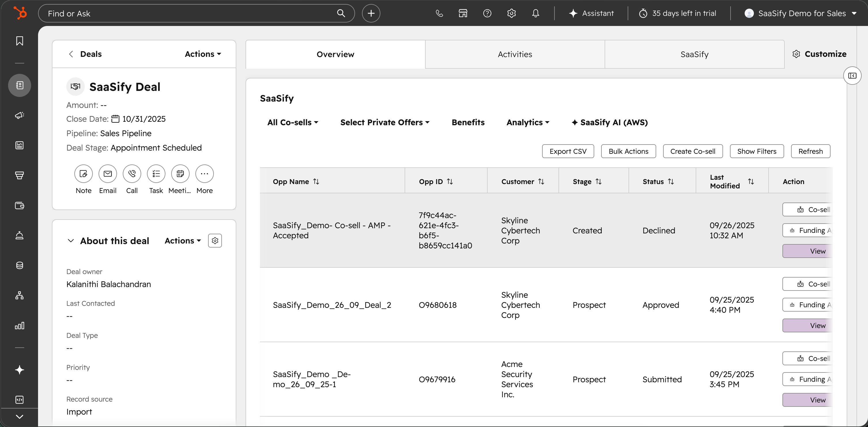Open the Select Private Offers dropdown
Viewport: 868px width, 427px height.
(385, 122)
